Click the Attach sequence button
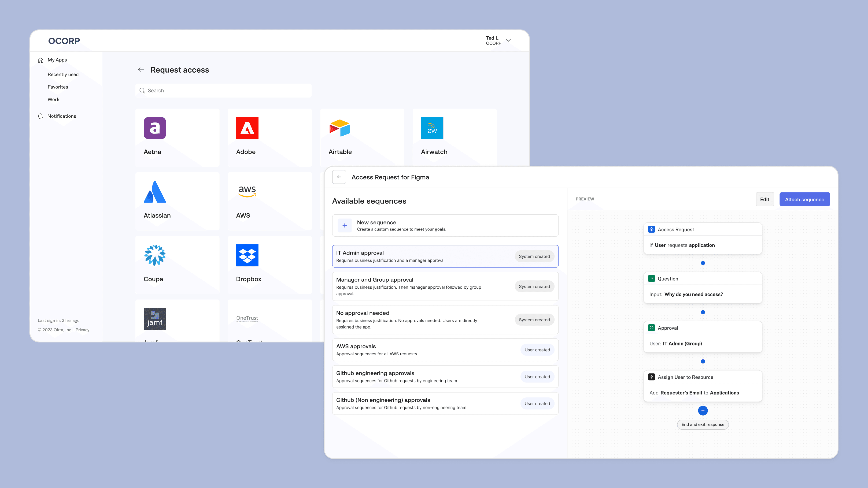The image size is (868, 488). 805,199
